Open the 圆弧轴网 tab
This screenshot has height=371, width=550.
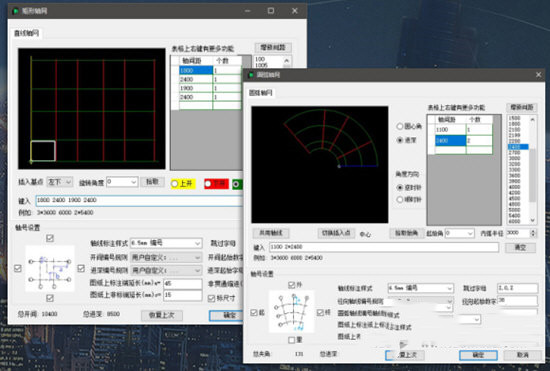[x=261, y=93]
